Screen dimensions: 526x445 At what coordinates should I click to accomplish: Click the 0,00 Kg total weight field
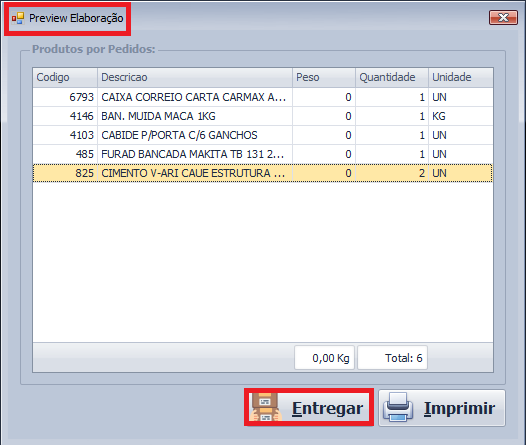324,358
